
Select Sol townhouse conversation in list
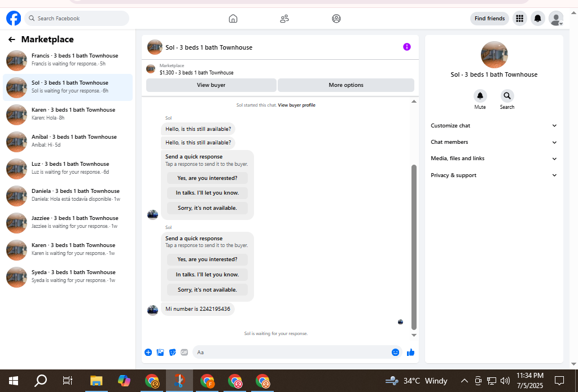[x=68, y=87]
